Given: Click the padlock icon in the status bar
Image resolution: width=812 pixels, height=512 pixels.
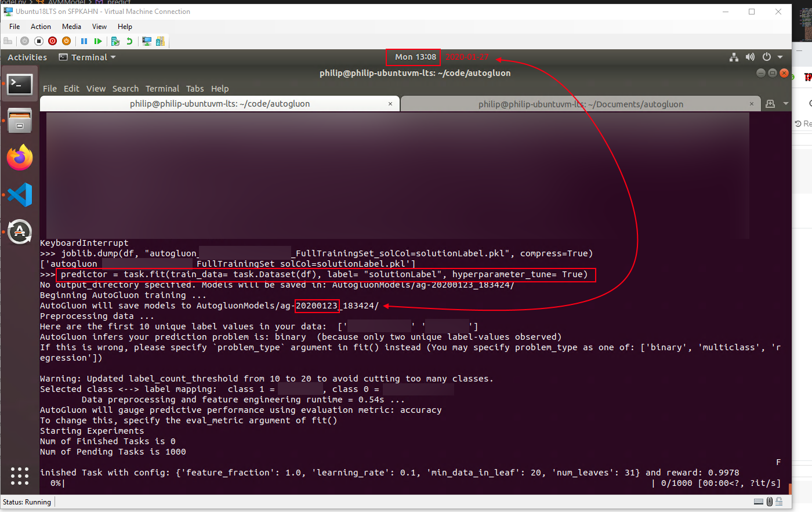Looking at the screenshot, I should 779,502.
